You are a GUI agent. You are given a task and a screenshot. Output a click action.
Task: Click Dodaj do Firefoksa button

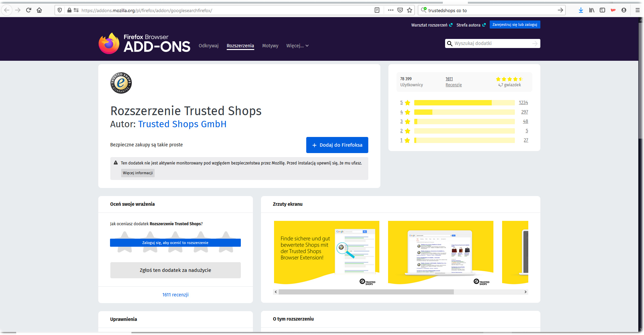point(337,145)
